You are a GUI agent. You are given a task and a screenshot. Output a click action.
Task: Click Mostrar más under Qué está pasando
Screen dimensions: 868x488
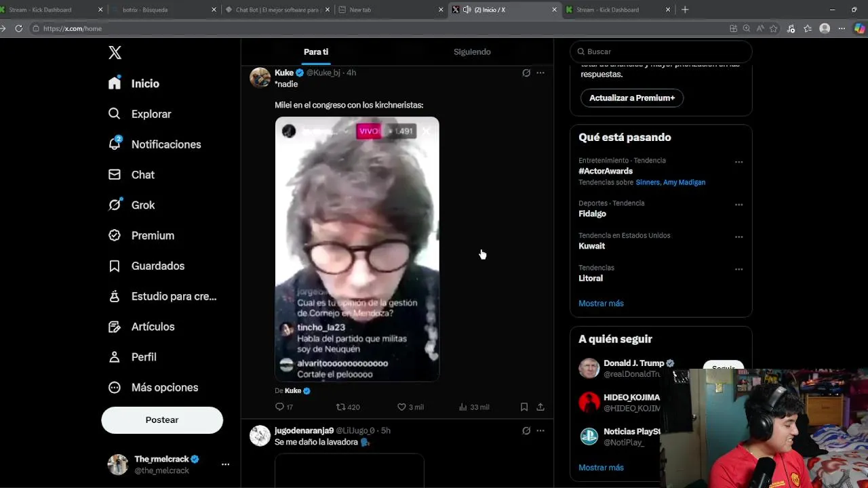pos(601,303)
